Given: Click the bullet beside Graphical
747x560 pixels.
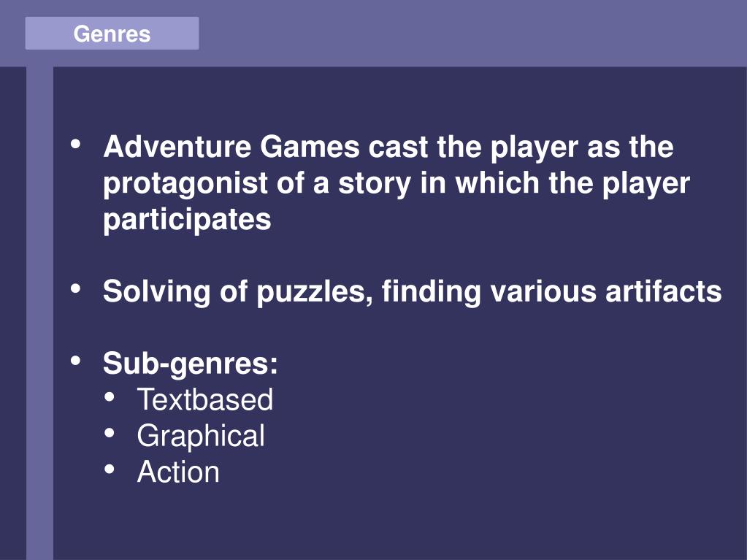Looking at the screenshot, I should click(110, 433).
